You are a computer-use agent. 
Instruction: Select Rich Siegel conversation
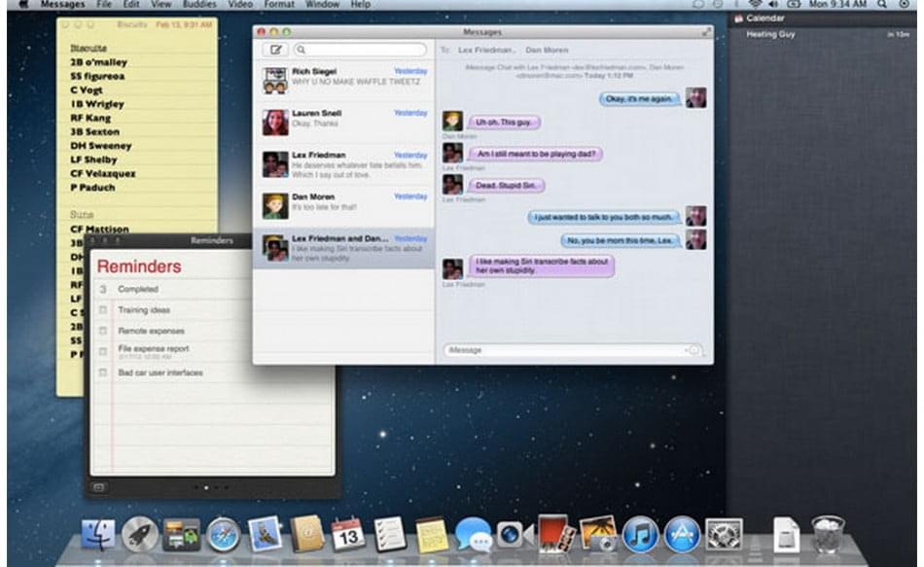[343, 81]
